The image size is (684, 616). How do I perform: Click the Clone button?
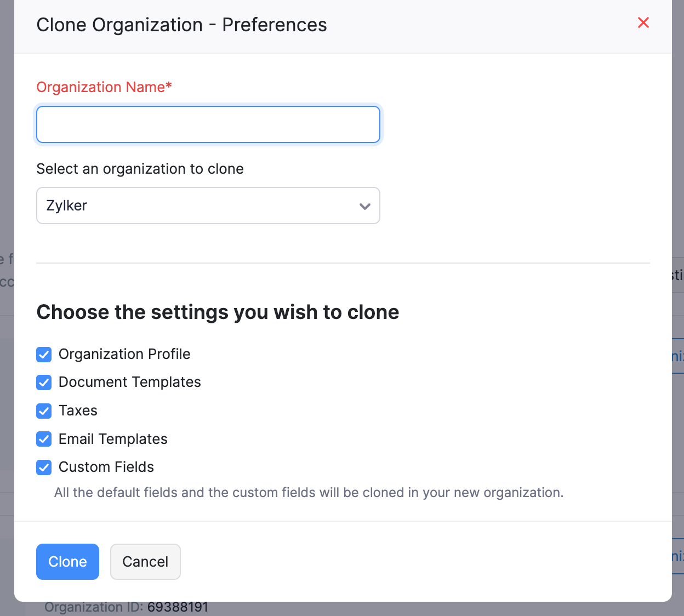click(67, 561)
